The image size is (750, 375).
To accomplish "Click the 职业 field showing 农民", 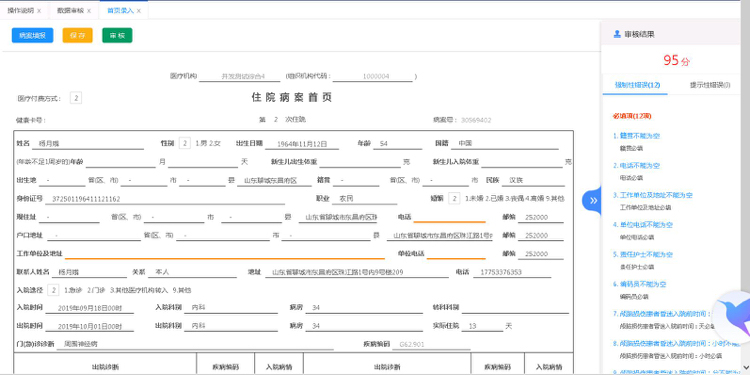I will pos(365,199).
